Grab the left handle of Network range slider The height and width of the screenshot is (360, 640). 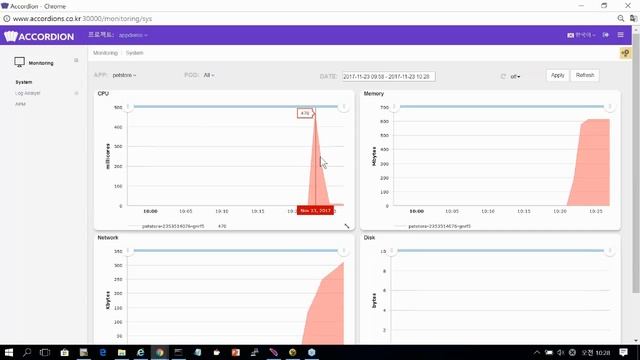tap(128, 251)
